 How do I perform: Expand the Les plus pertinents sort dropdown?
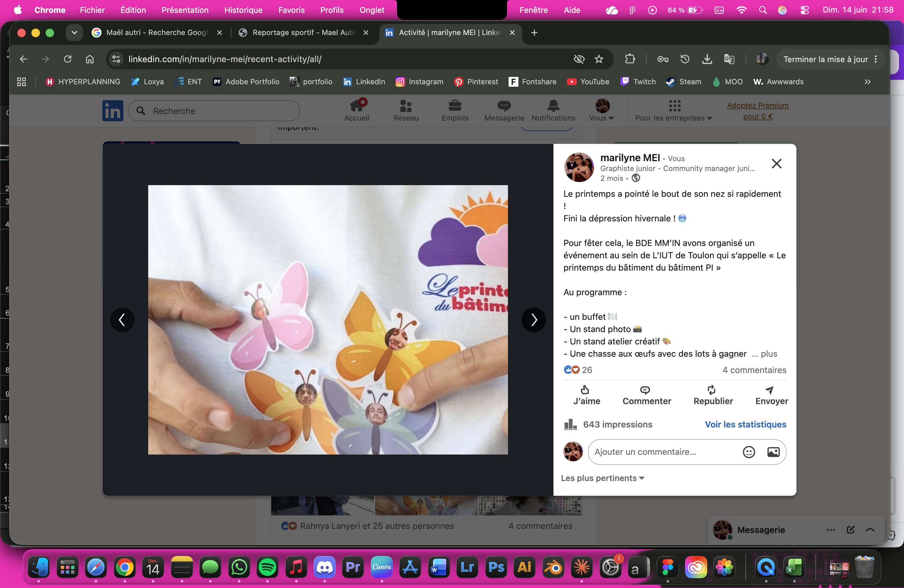(602, 478)
